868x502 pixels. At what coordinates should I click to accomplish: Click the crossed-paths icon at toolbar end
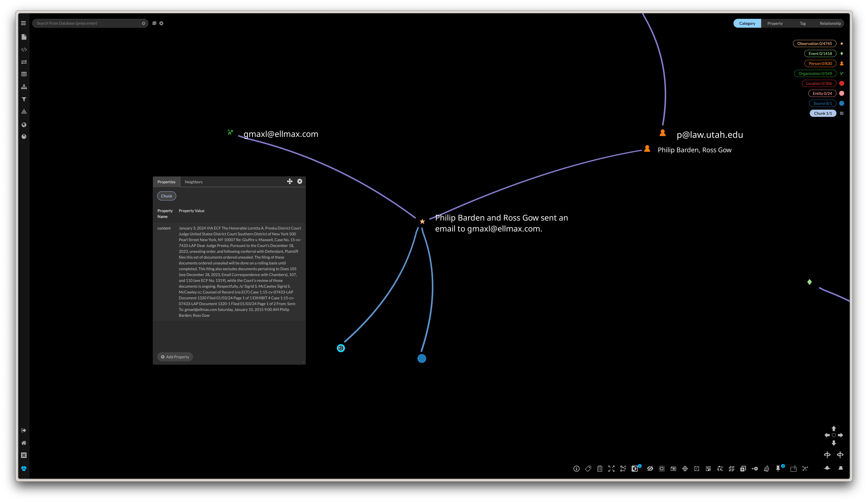pyautogui.click(x=805, y=469)
